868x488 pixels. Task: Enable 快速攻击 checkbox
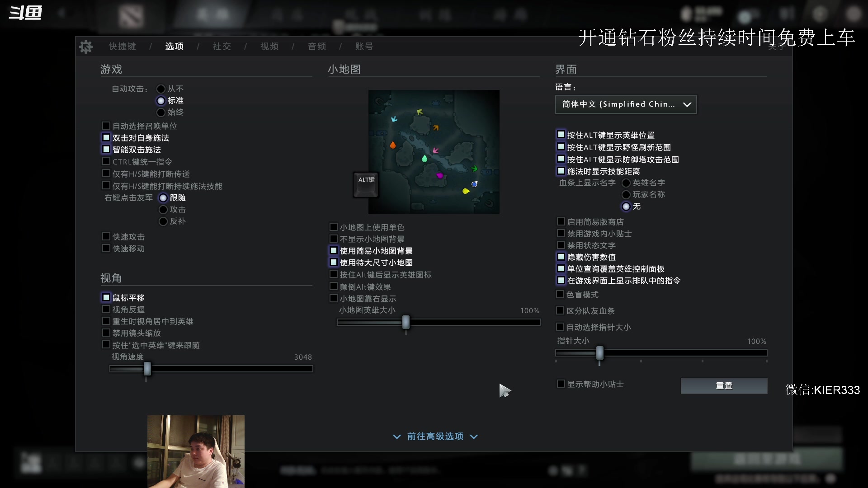107,237
